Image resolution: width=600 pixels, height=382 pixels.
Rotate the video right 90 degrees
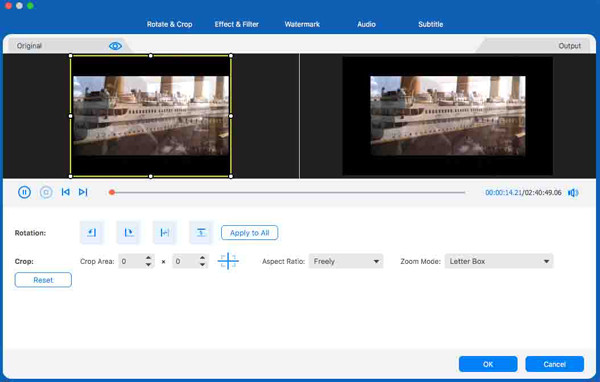click(128, 232)
